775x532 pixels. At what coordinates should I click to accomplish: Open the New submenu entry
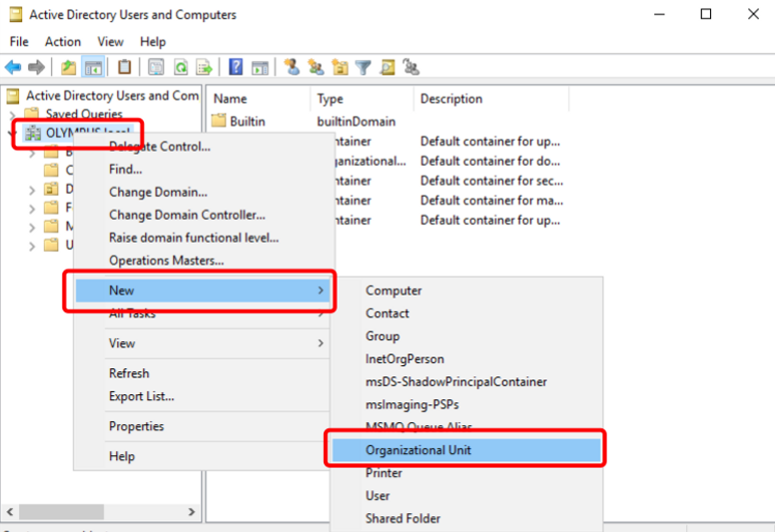point(200,290)
